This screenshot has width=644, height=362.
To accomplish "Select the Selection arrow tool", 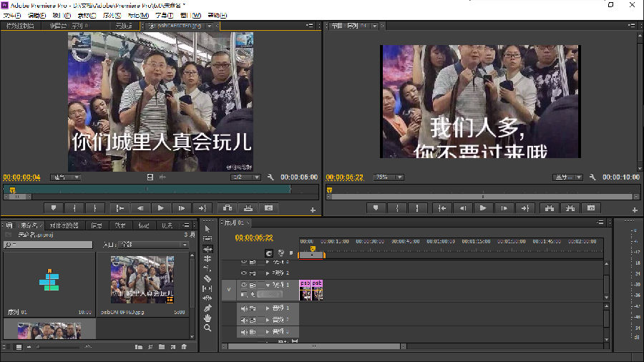I will click(208, 229).
